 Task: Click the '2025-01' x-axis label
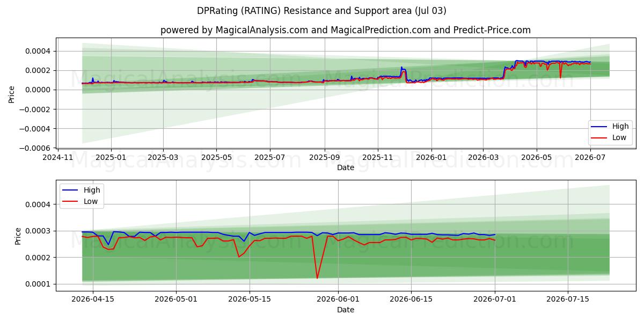coord(111,158)
